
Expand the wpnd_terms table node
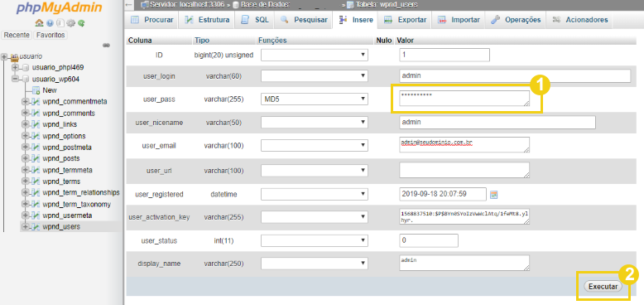point(26,182)
